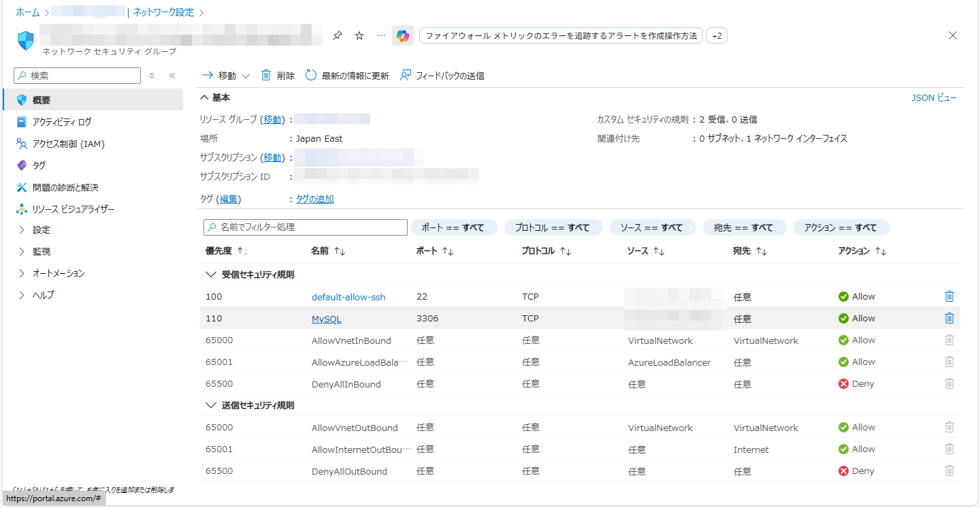Expand the 設定 sidebar section
980x508 pixels.
click(41, 229)
